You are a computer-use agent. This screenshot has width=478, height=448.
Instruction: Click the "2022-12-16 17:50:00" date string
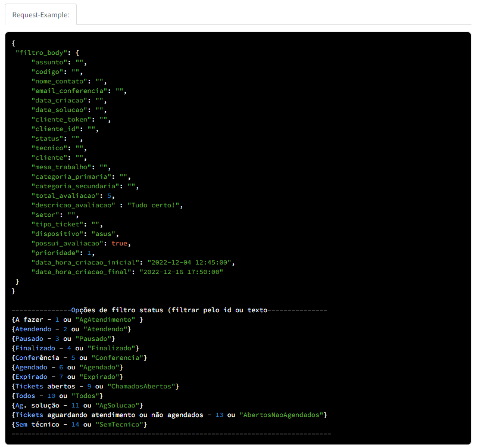tap(182, 272)
